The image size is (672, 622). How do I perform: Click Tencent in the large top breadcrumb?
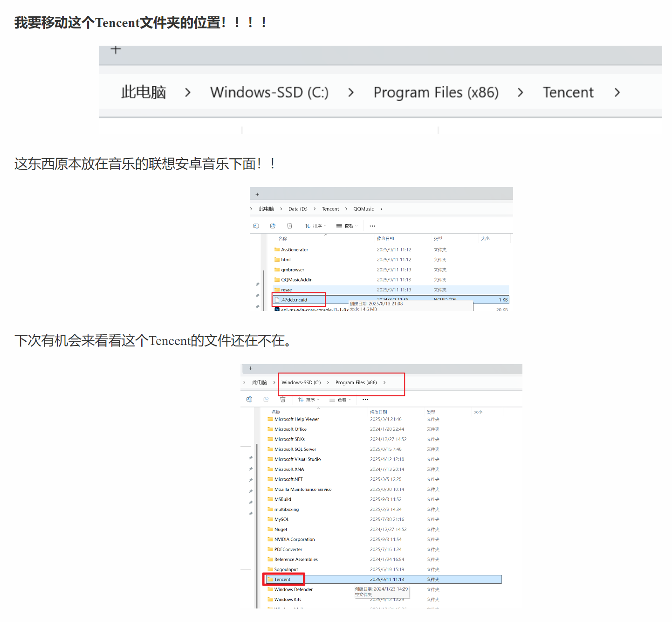[x=568, y=92]
